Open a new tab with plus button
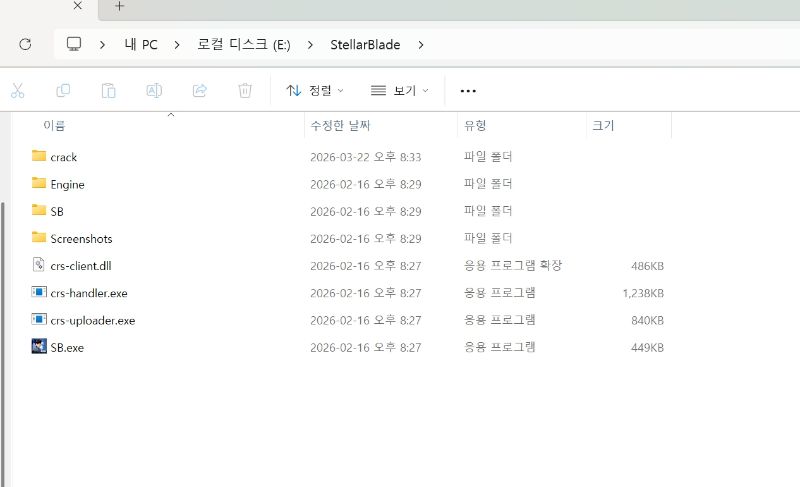 (x=120, y=6)
